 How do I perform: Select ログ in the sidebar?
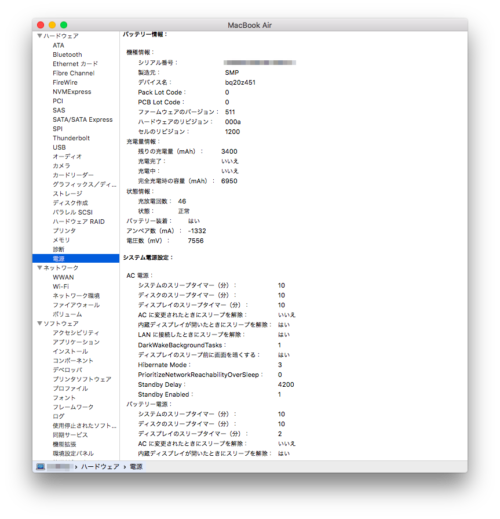(x=58, y=416)
